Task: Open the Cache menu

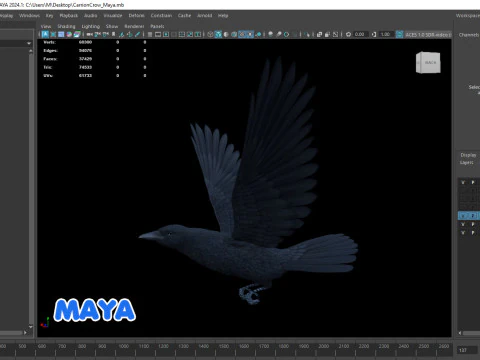Action: [184, 16]
